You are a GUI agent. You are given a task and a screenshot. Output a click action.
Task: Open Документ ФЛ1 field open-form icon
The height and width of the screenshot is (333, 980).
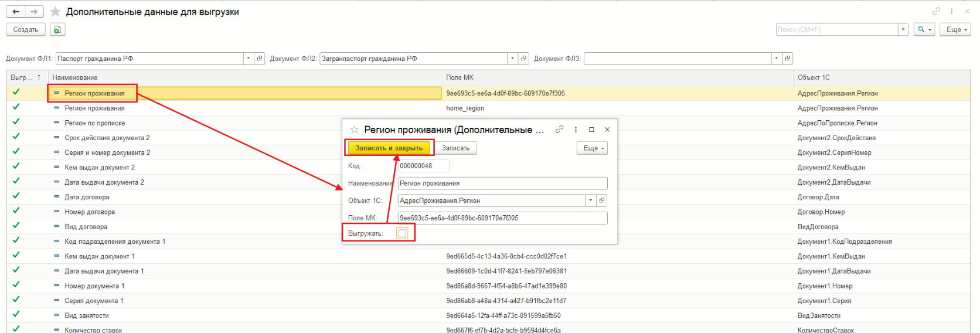point(260,59)
